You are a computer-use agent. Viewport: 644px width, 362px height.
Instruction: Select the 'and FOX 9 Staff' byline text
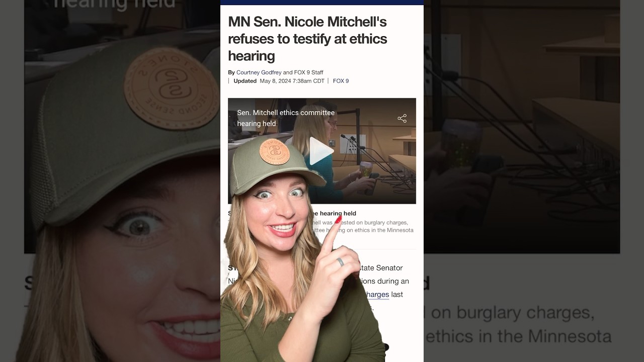[x=303, y=72]
